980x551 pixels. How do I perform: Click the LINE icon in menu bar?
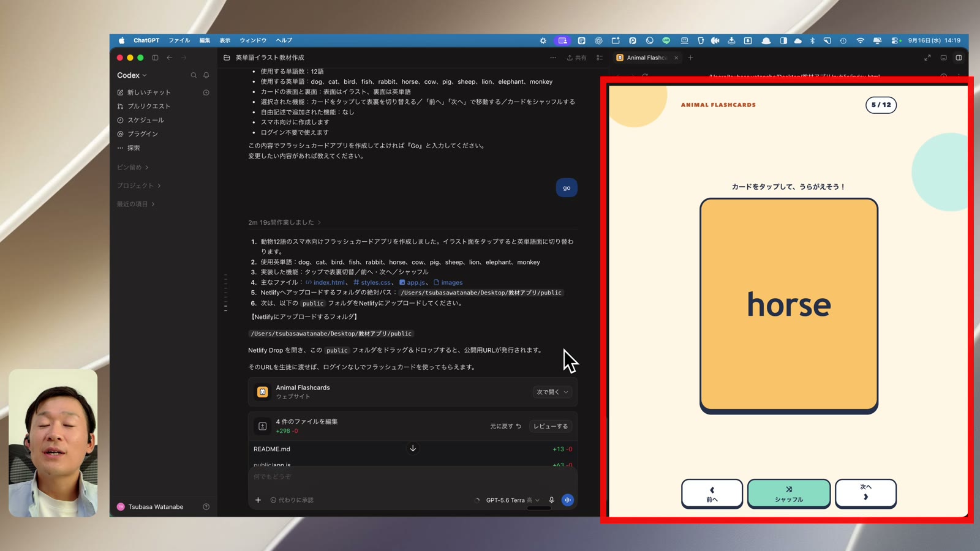[666, 40]
